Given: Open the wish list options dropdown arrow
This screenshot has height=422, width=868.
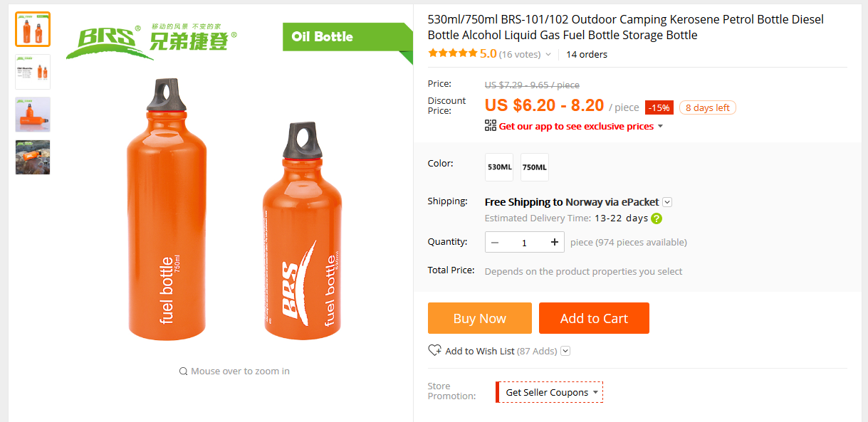Looking at the screenshot, I should [565, 351].
